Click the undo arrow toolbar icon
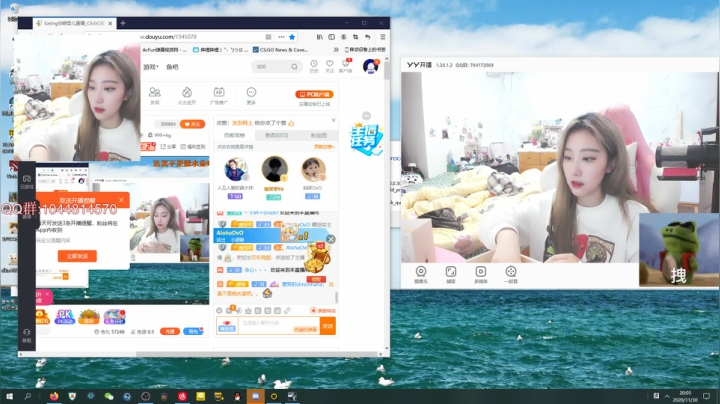The width and height of the screenshot is (720, 404). tap(367, 37)
